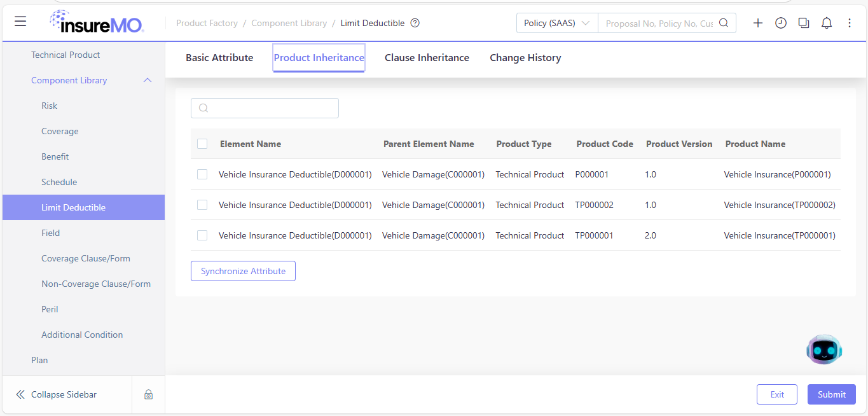
Task: Open Non-Coverage Clause/Form in the sidebar
Action: pos(96,284)
